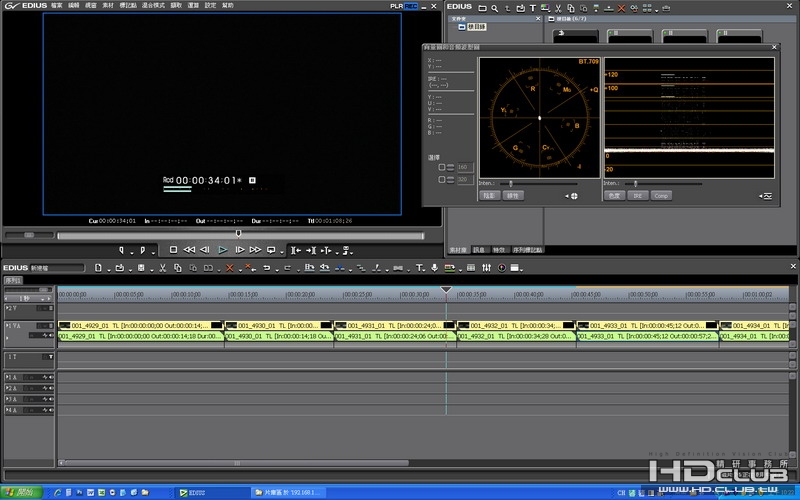The width and height of the screenshot is (800, 500).
Task: Step back one frame in the player
Action: coord(205,250)
